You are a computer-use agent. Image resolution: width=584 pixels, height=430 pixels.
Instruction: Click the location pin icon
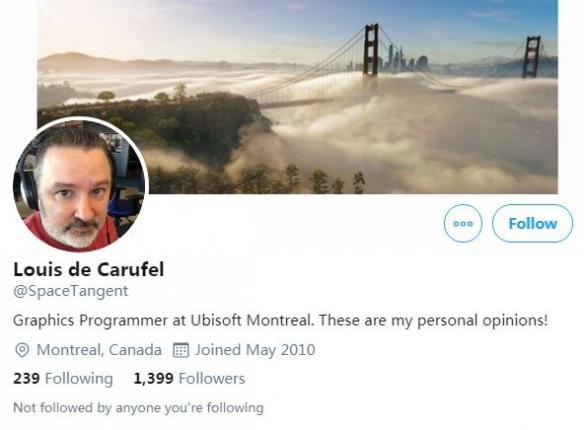(x=22, y=350)
